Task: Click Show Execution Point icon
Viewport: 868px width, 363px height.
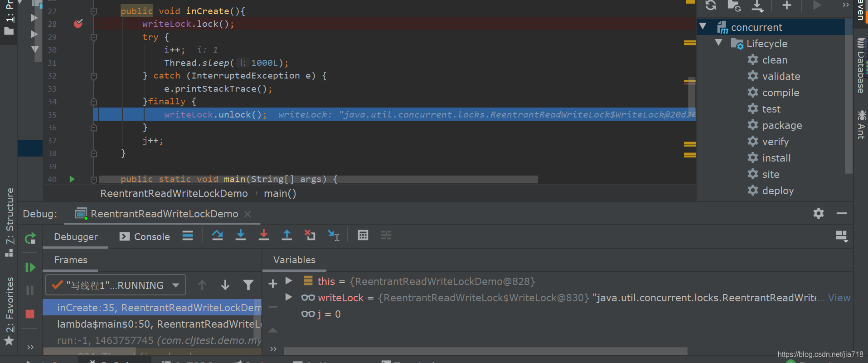Action: point(188,235)
